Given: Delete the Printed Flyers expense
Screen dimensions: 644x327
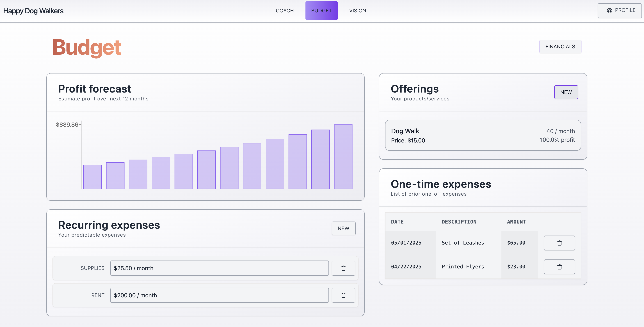Looking at the screenshot, I should click(x=559, y=267).
